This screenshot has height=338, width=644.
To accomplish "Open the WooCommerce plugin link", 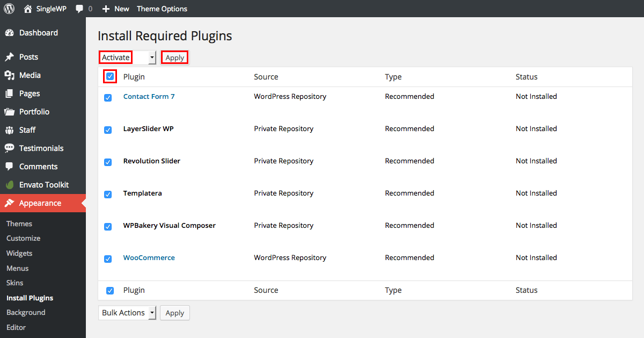I will [149, 257].
